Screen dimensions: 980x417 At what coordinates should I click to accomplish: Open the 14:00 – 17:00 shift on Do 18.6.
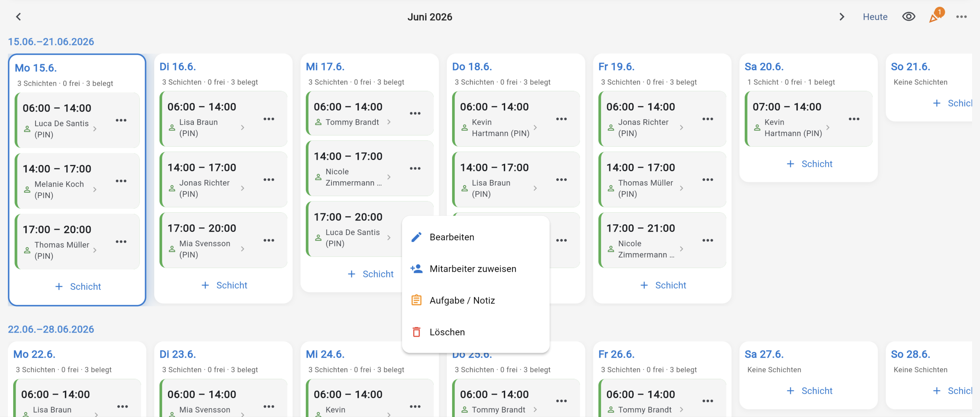[516, 179]
